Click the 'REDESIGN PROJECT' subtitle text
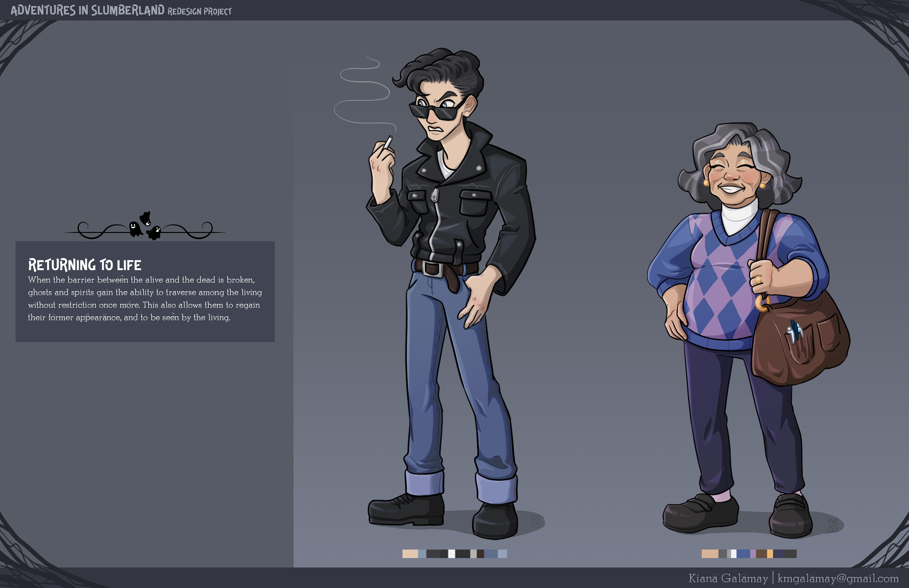This screenshot has width=909, height=588. click(199, 11)
